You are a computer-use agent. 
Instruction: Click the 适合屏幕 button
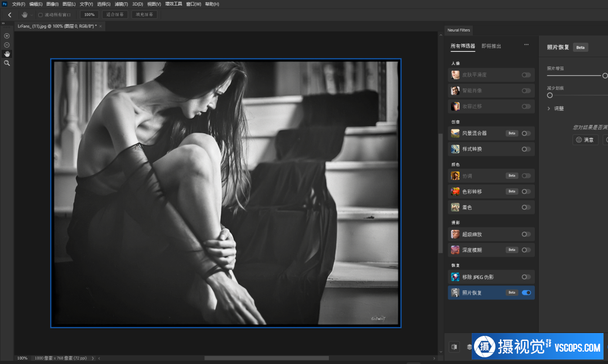115,15
